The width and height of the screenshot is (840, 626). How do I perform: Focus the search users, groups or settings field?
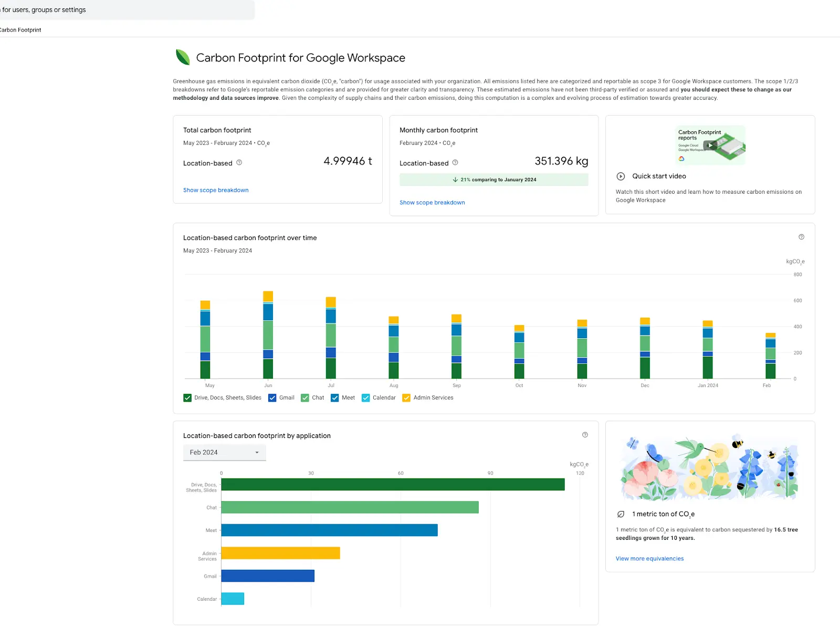(126, 10)
